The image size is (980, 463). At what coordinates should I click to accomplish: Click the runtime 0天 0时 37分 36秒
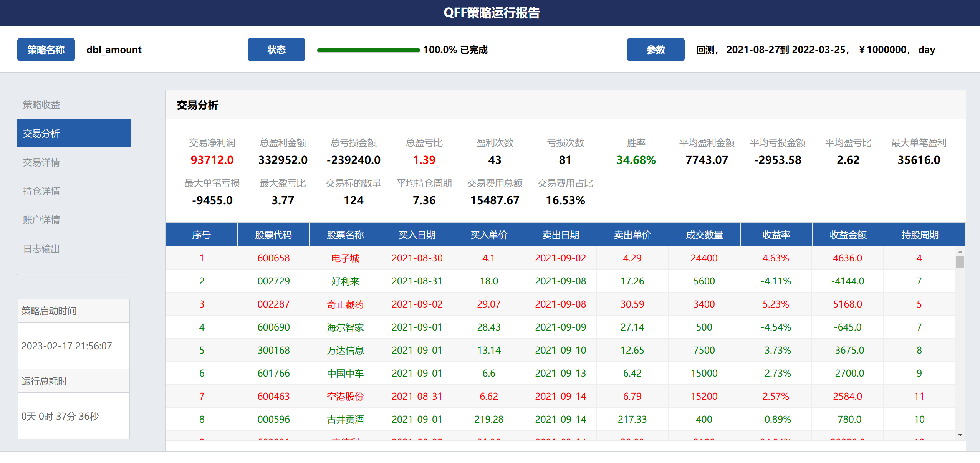60,416
